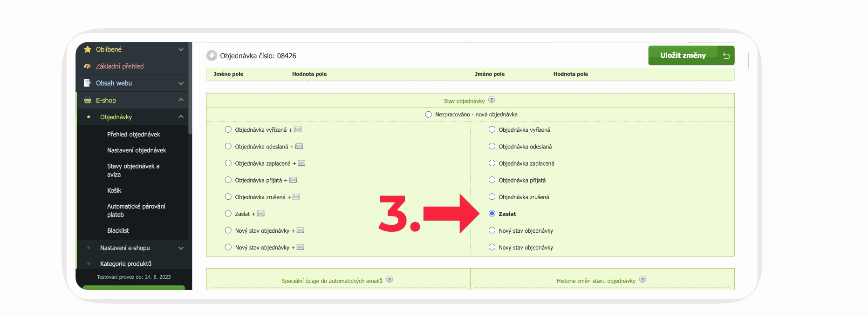Screen dimensions: 868x317
Task: Select Objednávka vyřízená radio without email
Action: [x=492, y=130]
